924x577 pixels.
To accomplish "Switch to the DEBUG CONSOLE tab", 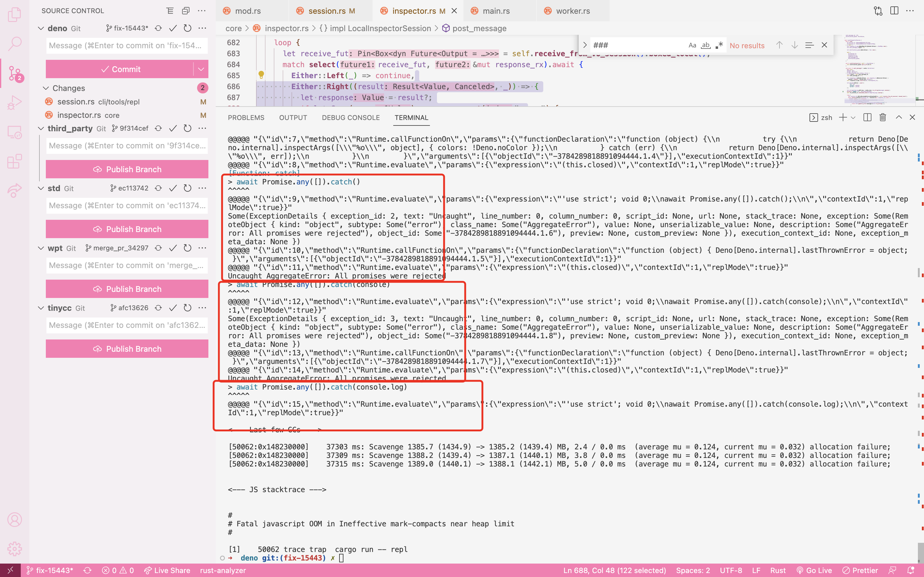I will (x=350, y=118).
